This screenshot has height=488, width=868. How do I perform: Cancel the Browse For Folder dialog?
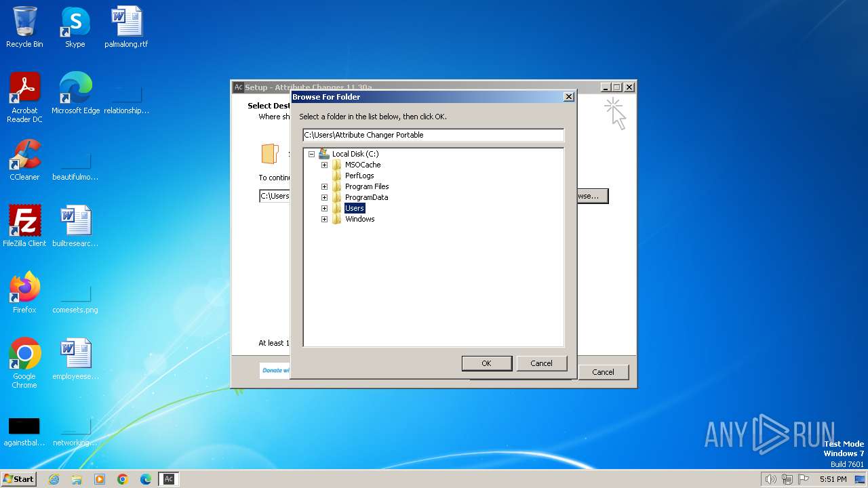pos(541,363)
